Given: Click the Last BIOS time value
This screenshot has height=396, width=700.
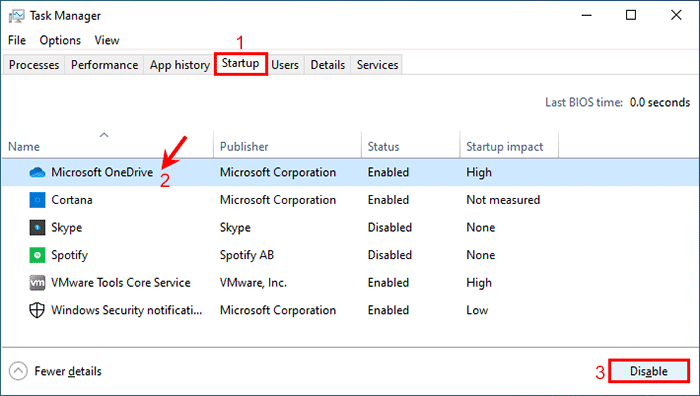Looking at the screenshot, I should (660, 102).
